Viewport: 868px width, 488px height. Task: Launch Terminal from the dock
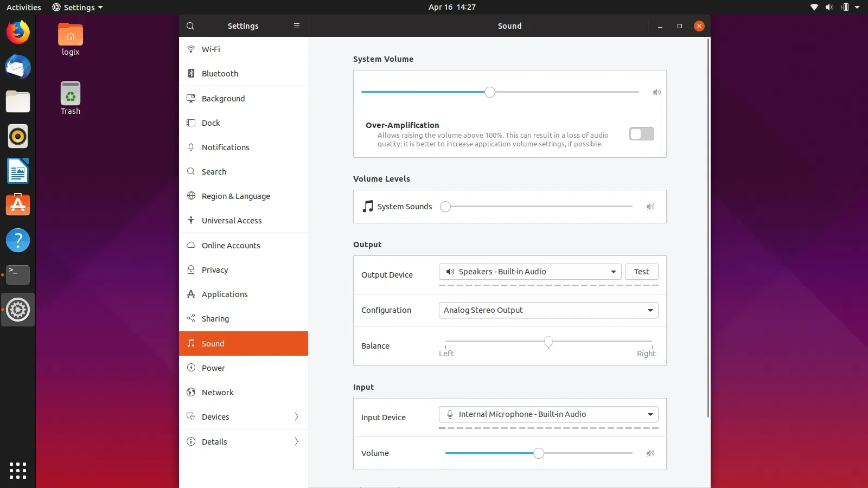coord(18,275)
